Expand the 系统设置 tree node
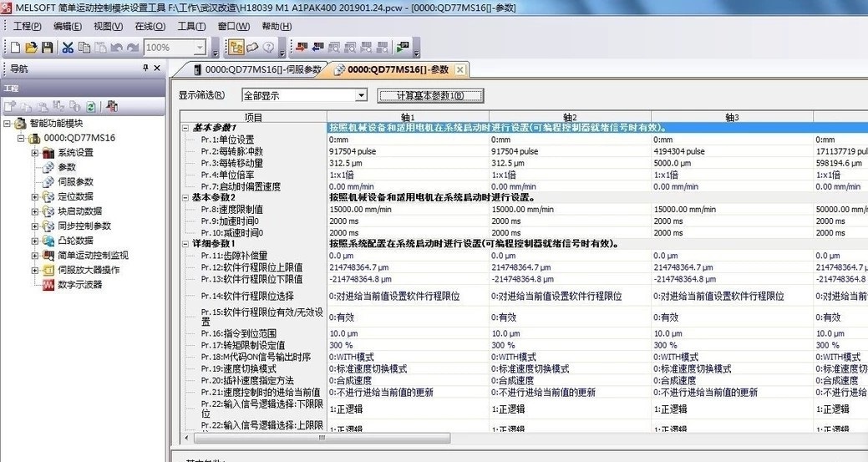This screenshot has width=868, height=462. [35, 153]
